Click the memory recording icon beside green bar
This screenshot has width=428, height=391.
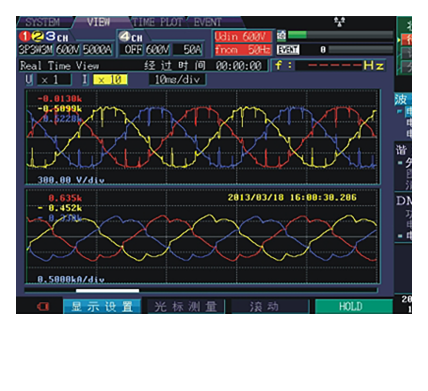281,35
